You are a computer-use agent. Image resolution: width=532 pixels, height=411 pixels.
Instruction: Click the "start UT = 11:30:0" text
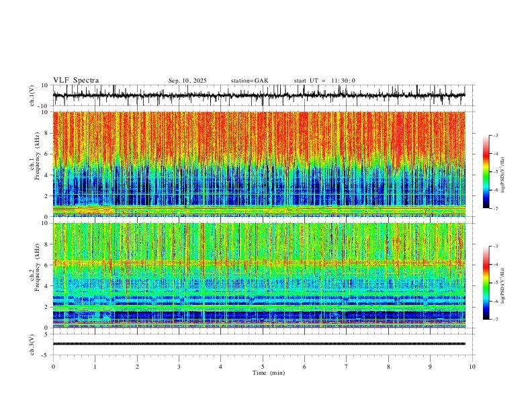324,81
